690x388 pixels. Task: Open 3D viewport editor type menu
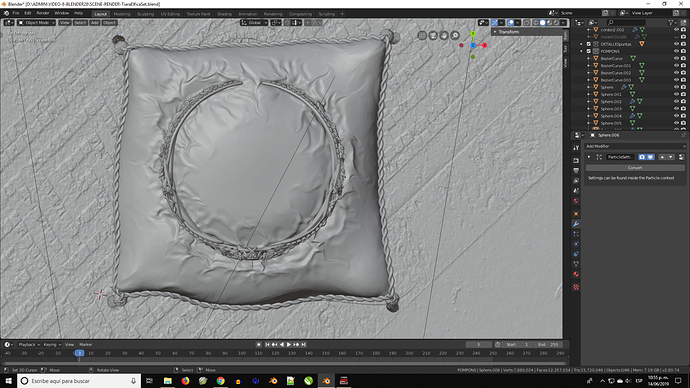pos(9,22)
